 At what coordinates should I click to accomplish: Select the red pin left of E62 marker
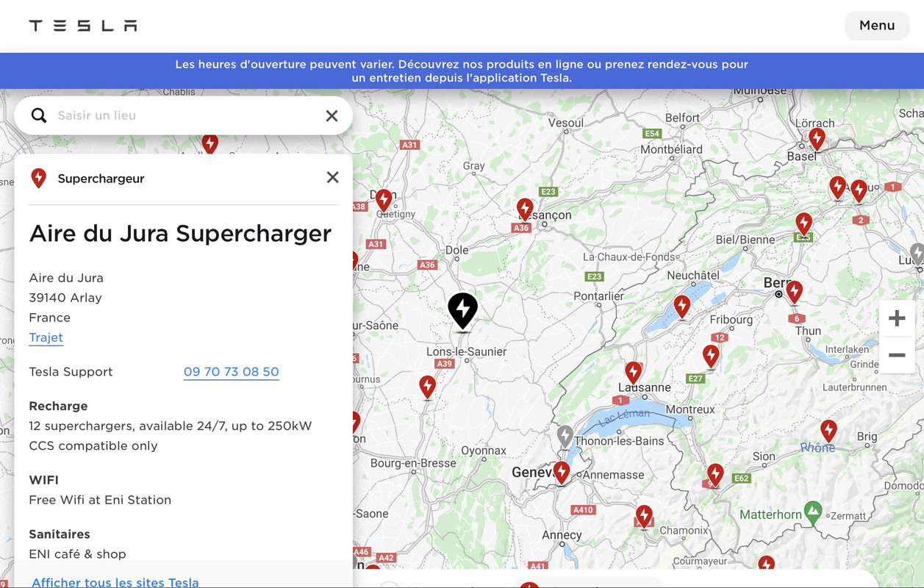(715, 475)
